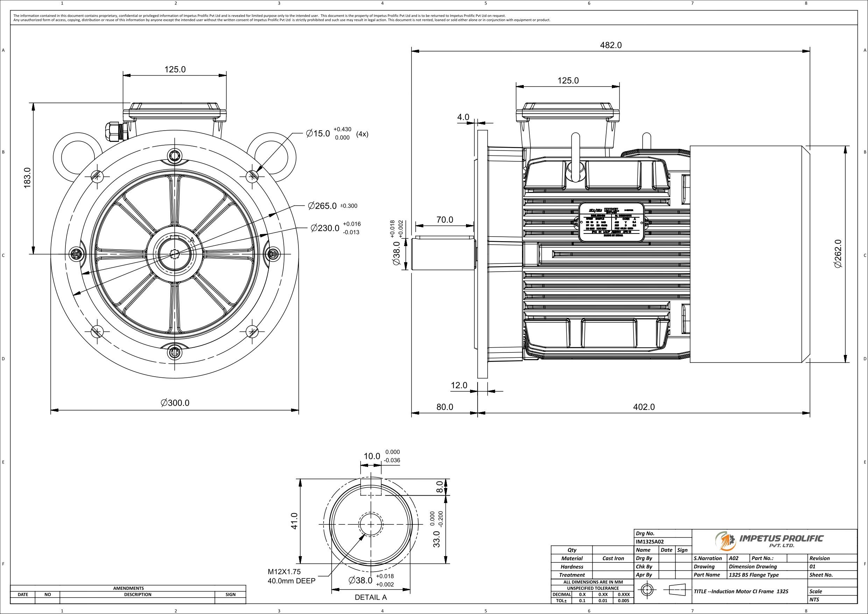This screenshot has width=868, height=614.
Task: Click the Ø265.0 ±0.300 bolt circle dimension
Action: tap(332, 206)
